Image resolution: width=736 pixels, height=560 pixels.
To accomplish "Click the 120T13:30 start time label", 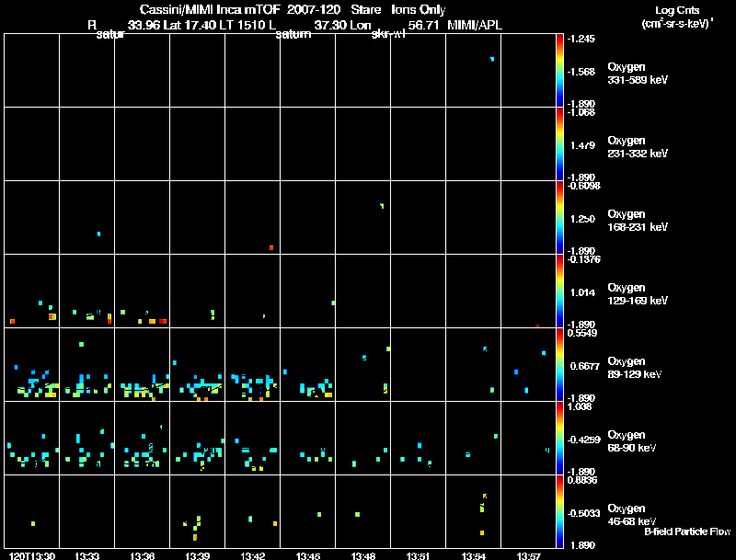I will coord(30,554).
